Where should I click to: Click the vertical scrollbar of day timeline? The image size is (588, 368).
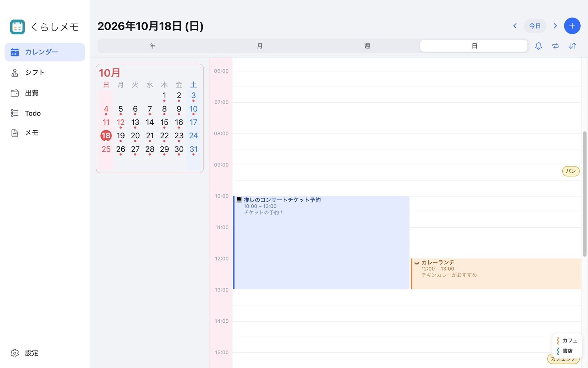click(584, 194)
